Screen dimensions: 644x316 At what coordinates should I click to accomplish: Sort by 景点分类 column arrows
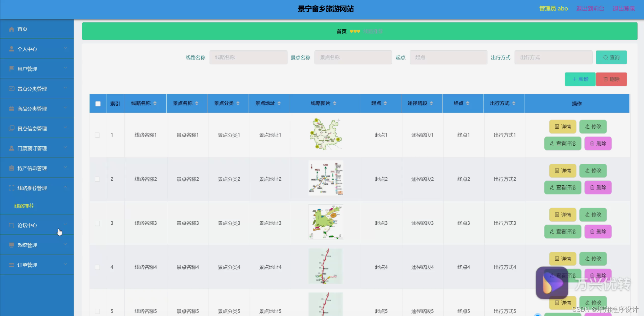coord(238,103)
